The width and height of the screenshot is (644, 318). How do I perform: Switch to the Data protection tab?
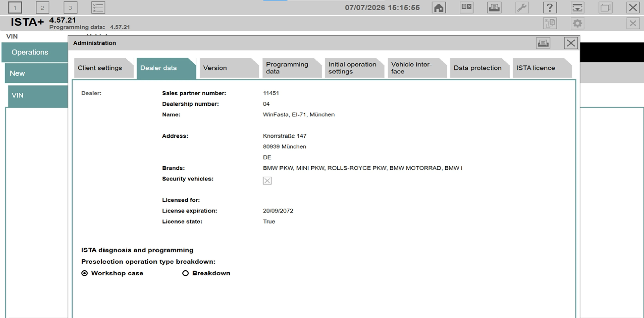coord(479,68)
